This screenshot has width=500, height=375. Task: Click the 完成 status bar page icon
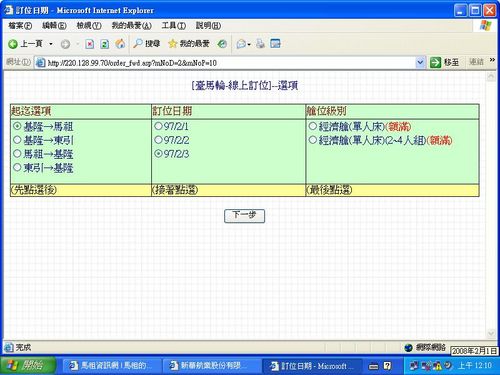pos(9,348)
